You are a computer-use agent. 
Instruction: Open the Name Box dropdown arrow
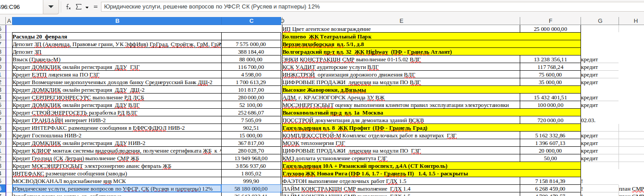51,7
